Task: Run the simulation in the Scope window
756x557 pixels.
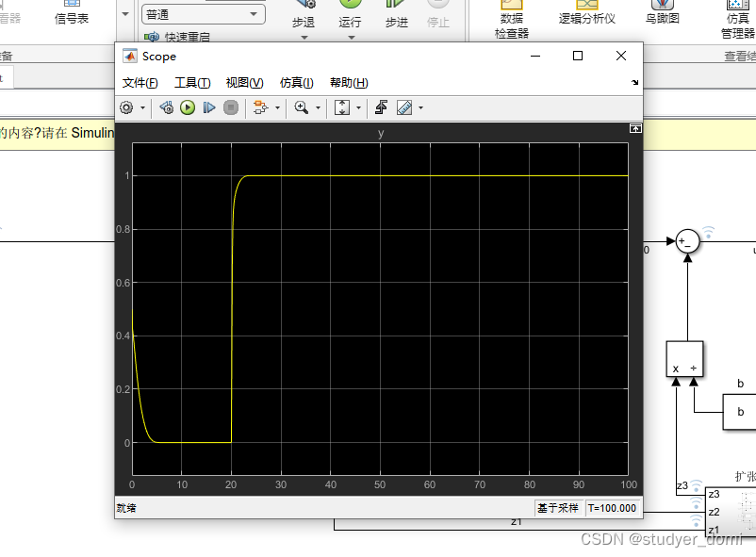Action: [x=187, y=107]
